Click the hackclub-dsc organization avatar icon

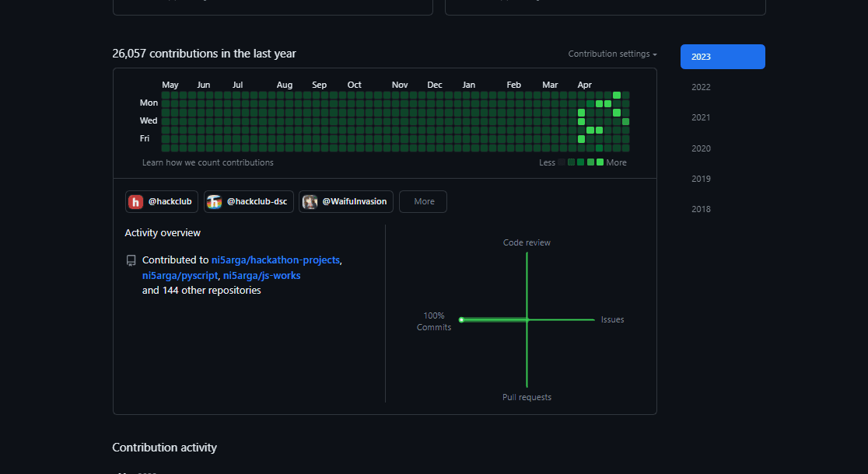tap(215, 202)
